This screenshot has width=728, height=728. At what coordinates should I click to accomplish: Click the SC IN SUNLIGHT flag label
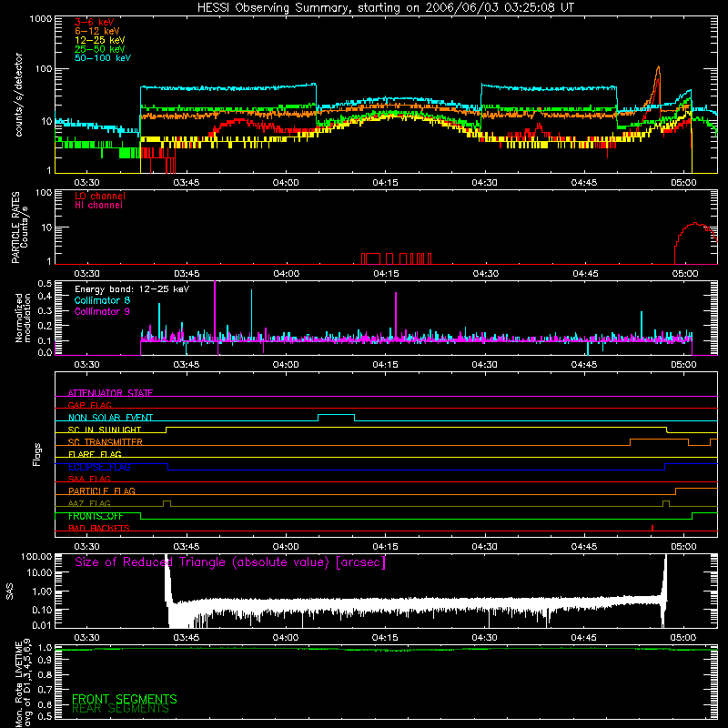105,430
